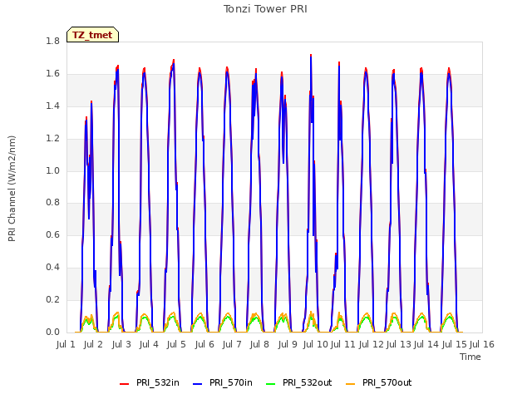The width and height of the screenshot is (532, 399).
Task: Click the Jul 16 x-axis tick label
Action: coord(482,344)
